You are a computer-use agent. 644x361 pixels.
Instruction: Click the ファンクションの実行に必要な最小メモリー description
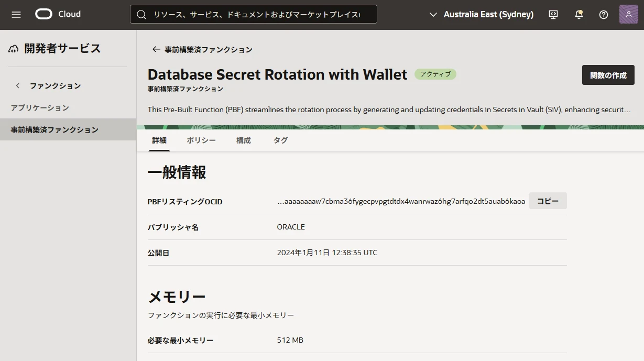221,315
